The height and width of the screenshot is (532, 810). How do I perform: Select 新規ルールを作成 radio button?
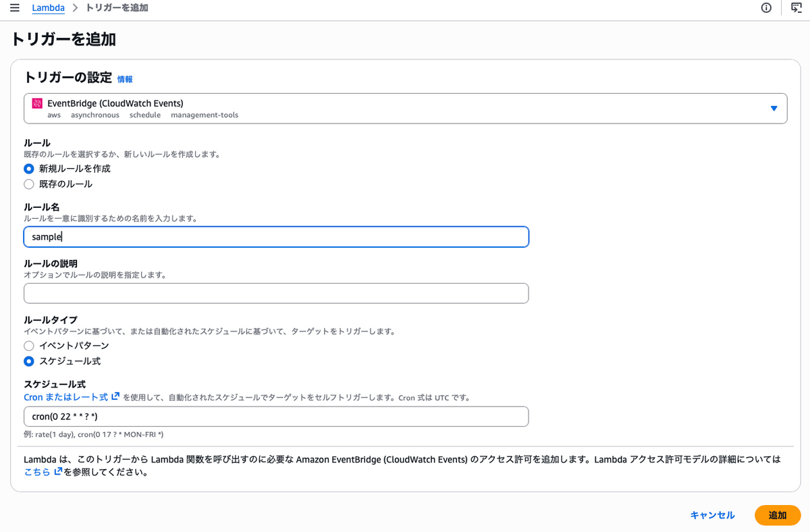click(29, 169)
